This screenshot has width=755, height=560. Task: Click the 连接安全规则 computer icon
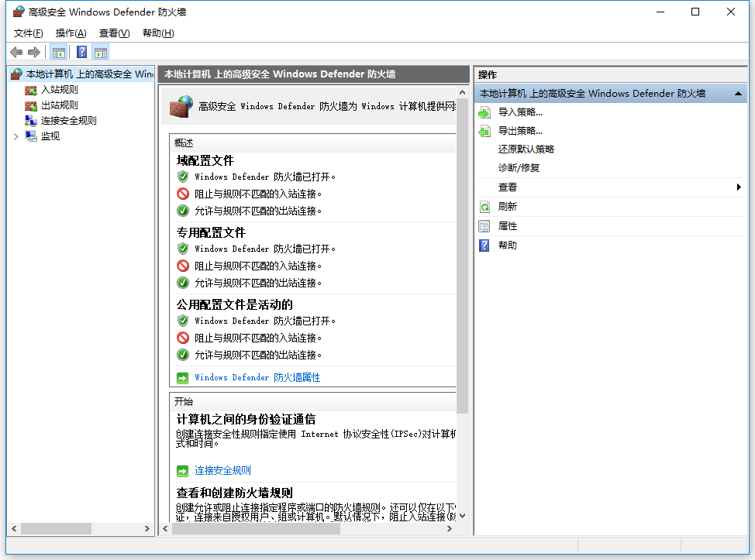[31, 121]
